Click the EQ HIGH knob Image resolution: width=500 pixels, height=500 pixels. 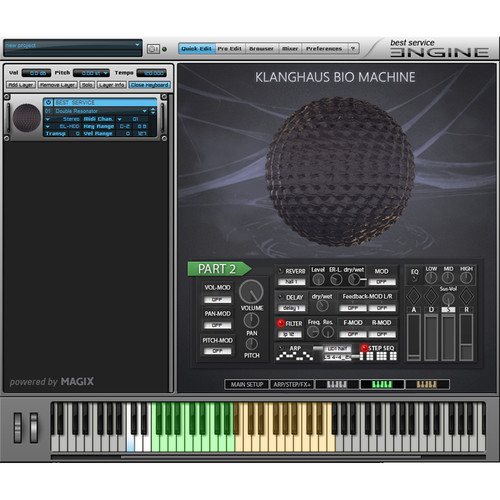[466, 277]
